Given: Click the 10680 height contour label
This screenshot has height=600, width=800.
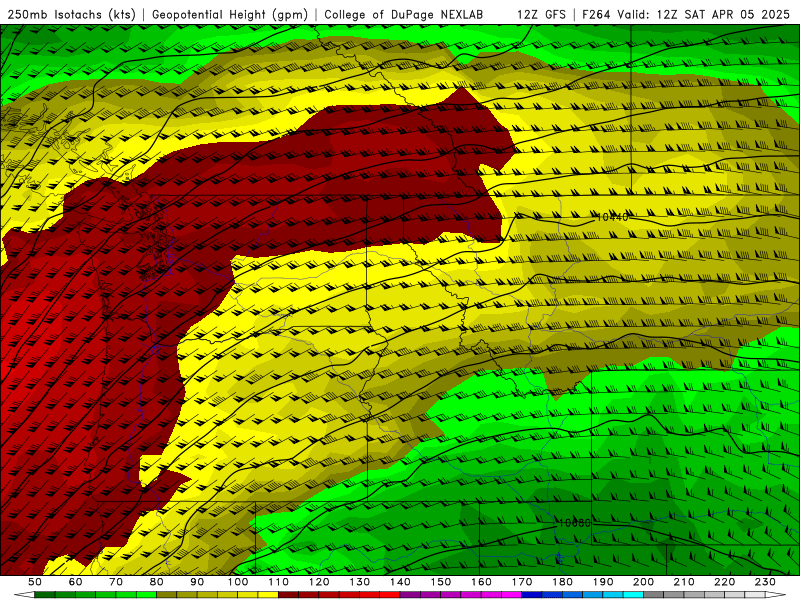Looking at the screenshot, I should click(574, 523).
